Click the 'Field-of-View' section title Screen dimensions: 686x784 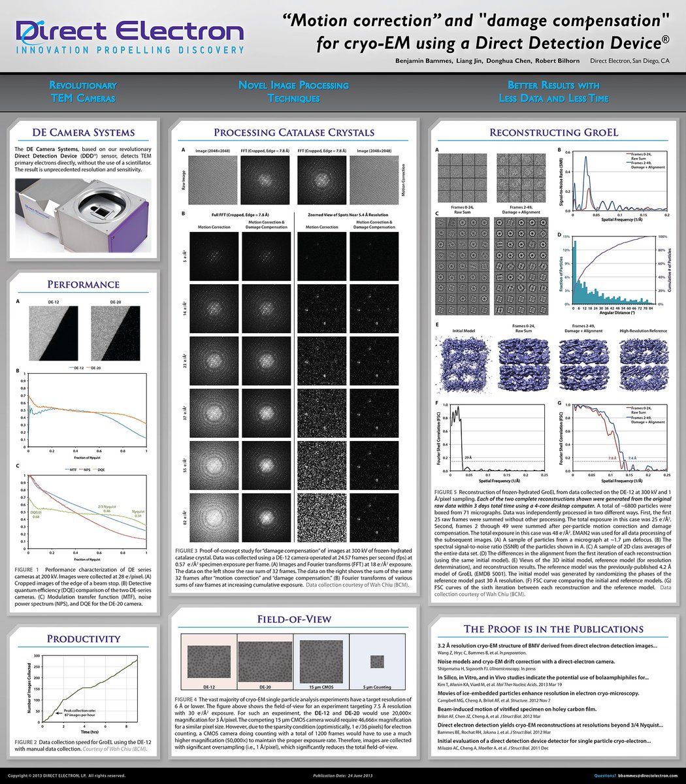coord(294,619)
